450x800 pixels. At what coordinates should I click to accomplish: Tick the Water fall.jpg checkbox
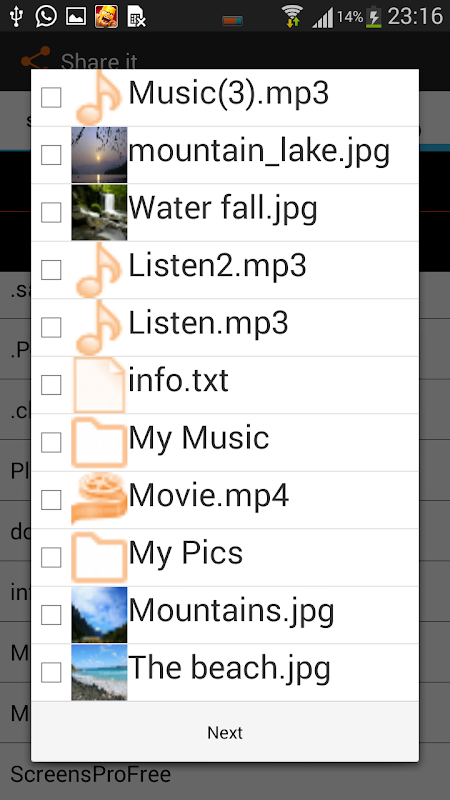click(x=51, y=212)
